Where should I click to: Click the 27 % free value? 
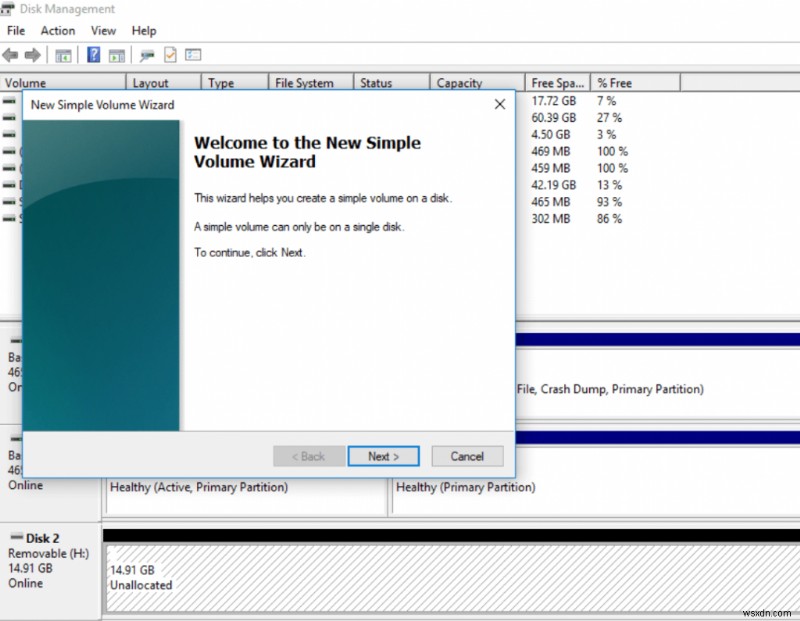pyautogui.click(x=609, y=118)
